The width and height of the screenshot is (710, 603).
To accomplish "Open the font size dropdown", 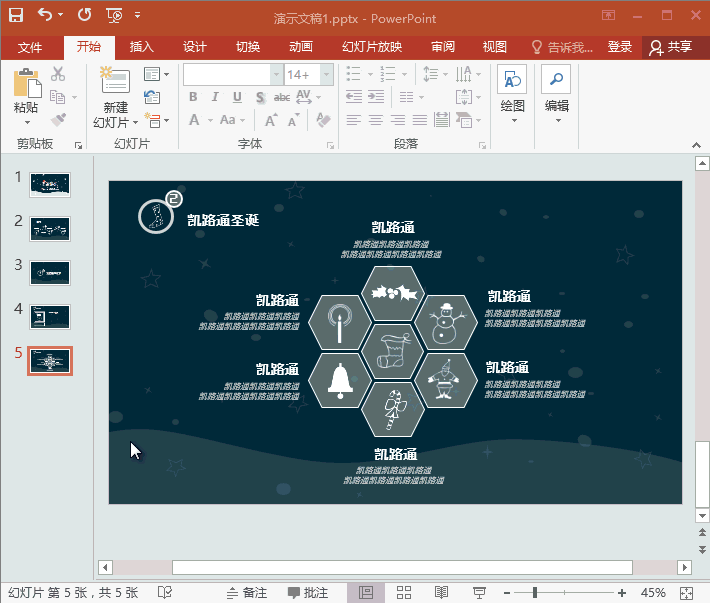I will pos(325,75).
